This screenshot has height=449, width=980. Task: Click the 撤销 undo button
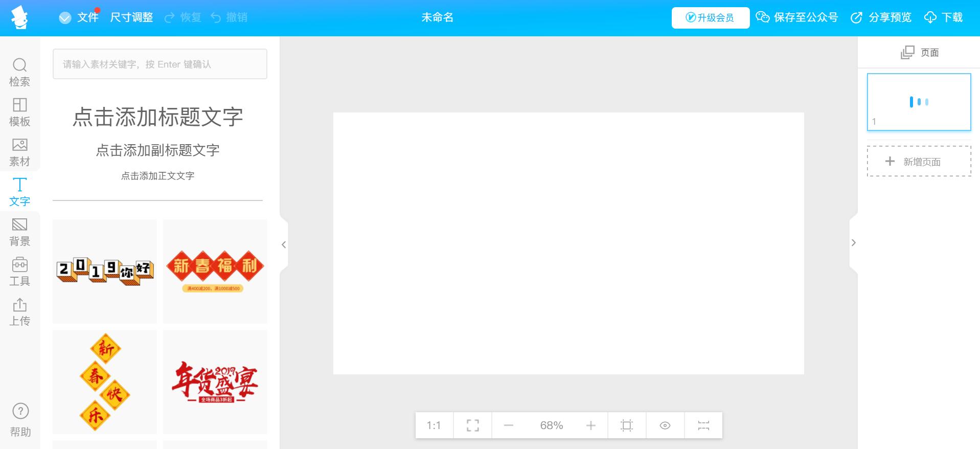tap(229, 17)
